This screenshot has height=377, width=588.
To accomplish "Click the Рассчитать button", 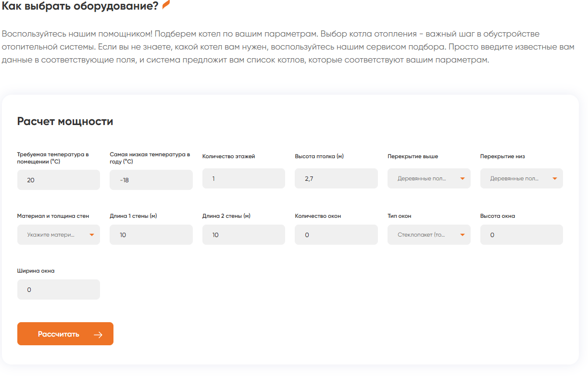I will (x=65, y=334).
